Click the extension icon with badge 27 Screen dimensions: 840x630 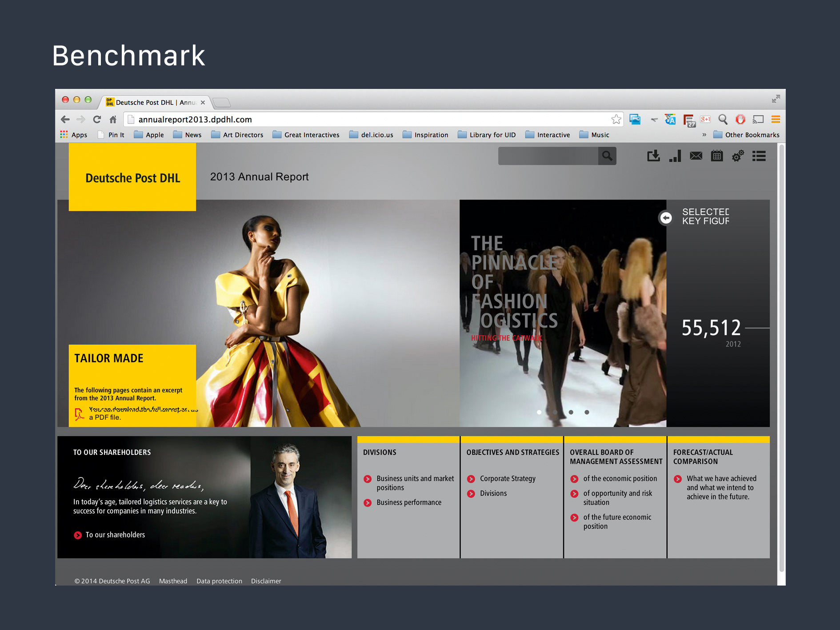[x=689, y=120]
